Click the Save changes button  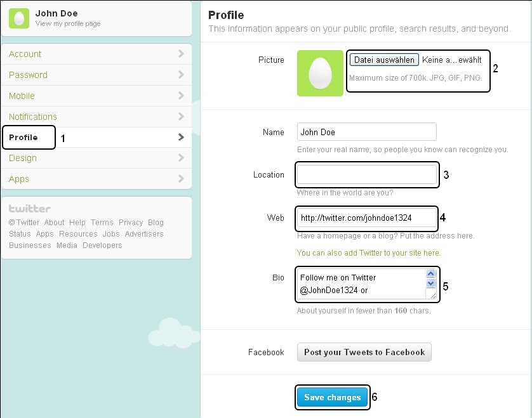[332, 397]
